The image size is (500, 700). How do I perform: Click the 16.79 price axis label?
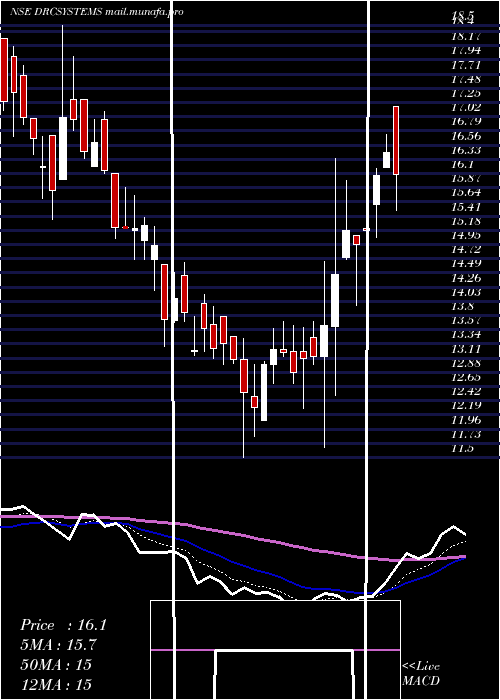point(466,121)
